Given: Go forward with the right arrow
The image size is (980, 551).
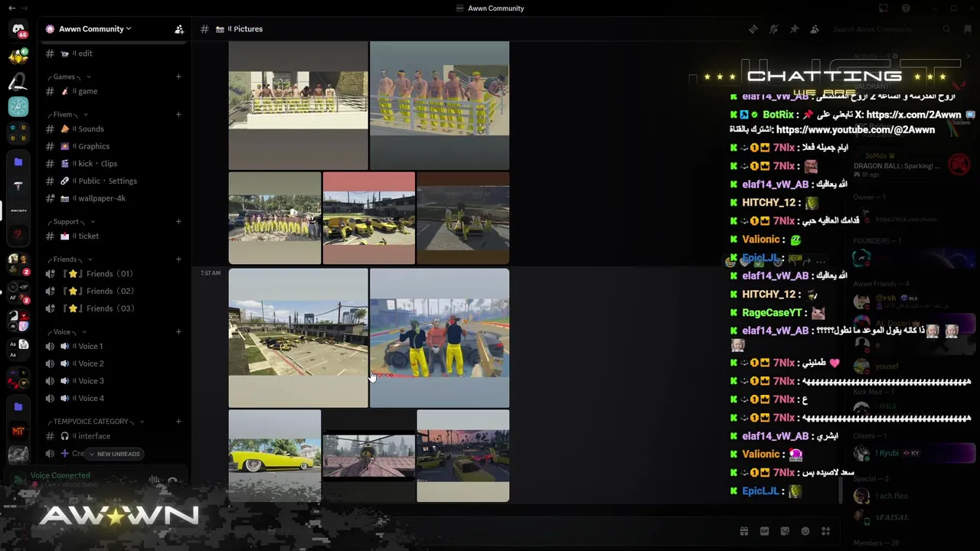Looking at the screenshot, I should click(x=25, y=8).
